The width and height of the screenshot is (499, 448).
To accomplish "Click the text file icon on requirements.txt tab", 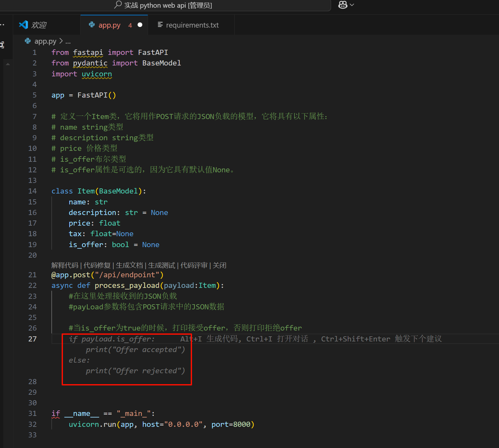I will [x=160, y=25].
